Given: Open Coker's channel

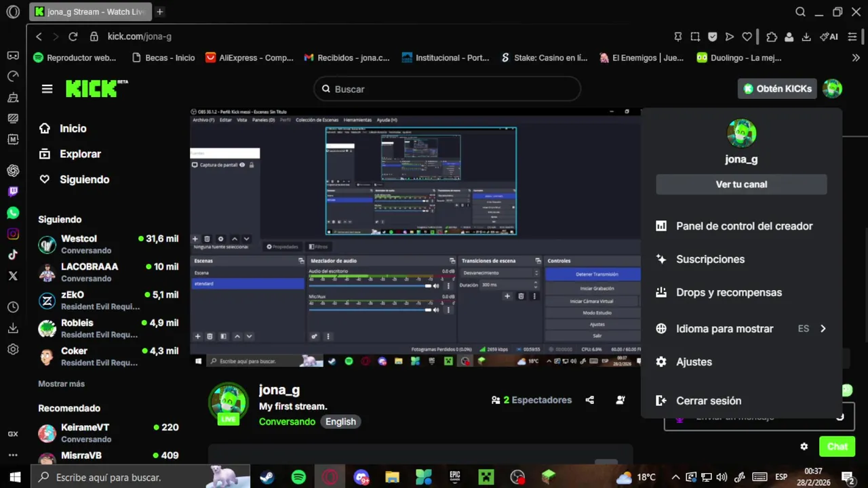Looking at the screenshot, I should click(x=108, y=356).
